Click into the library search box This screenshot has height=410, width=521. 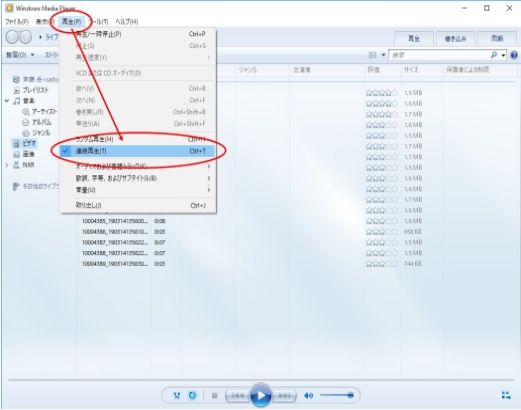point(439,55)
